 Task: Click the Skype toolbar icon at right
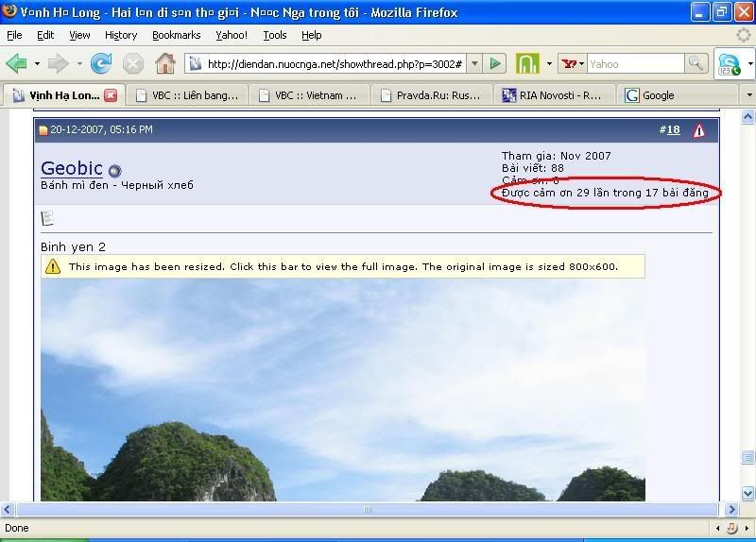point(730,64)
